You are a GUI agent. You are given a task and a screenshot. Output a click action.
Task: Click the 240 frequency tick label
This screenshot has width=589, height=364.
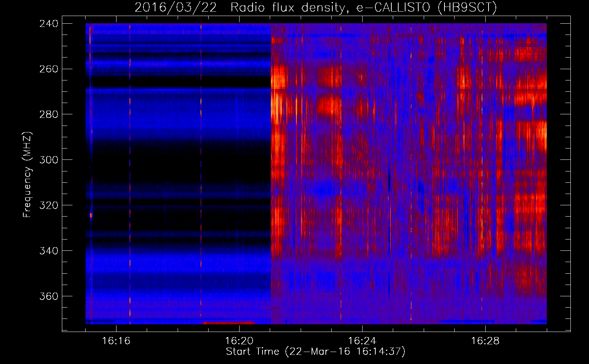(x=49, y=24)
